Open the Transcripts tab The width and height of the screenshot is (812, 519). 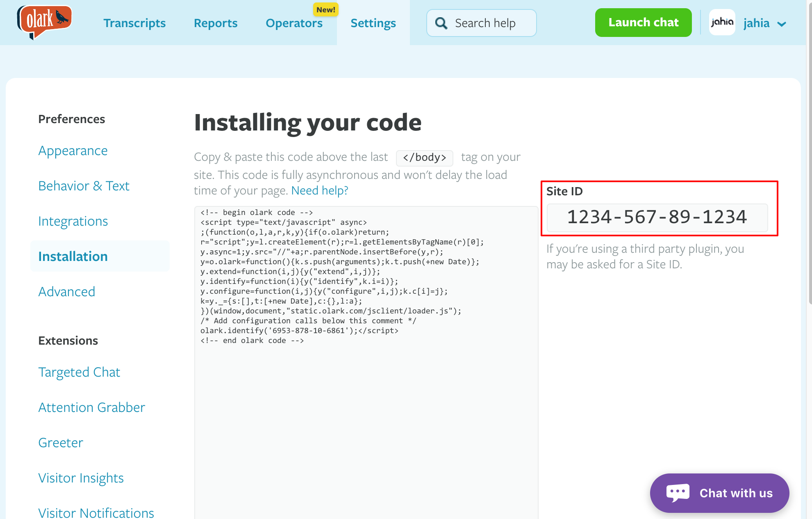(134, 23)
